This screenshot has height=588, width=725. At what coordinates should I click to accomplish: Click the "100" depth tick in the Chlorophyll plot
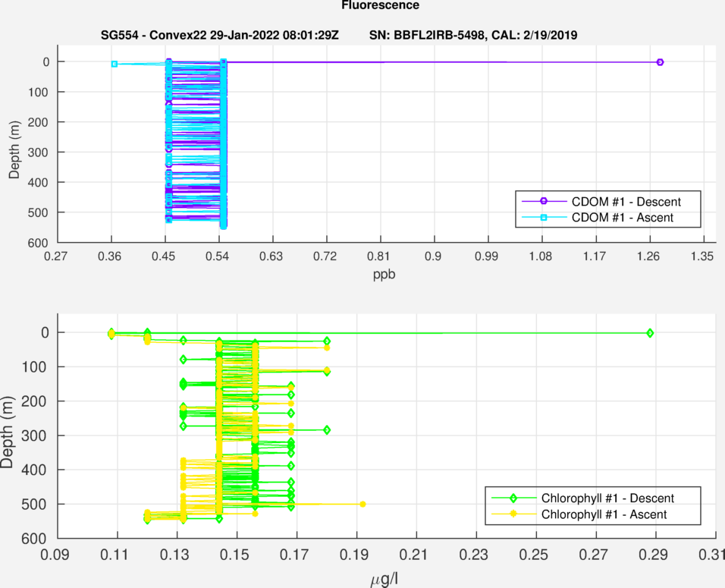34,368
